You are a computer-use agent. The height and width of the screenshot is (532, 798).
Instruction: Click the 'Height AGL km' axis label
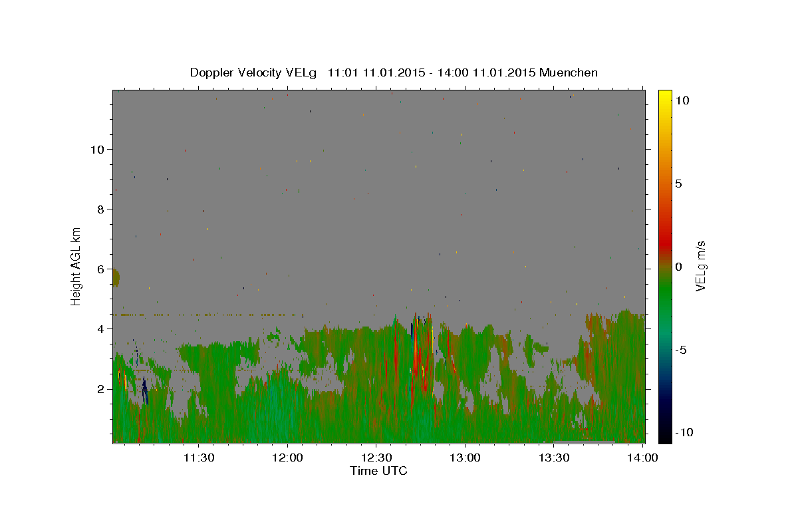click(76, 266)
